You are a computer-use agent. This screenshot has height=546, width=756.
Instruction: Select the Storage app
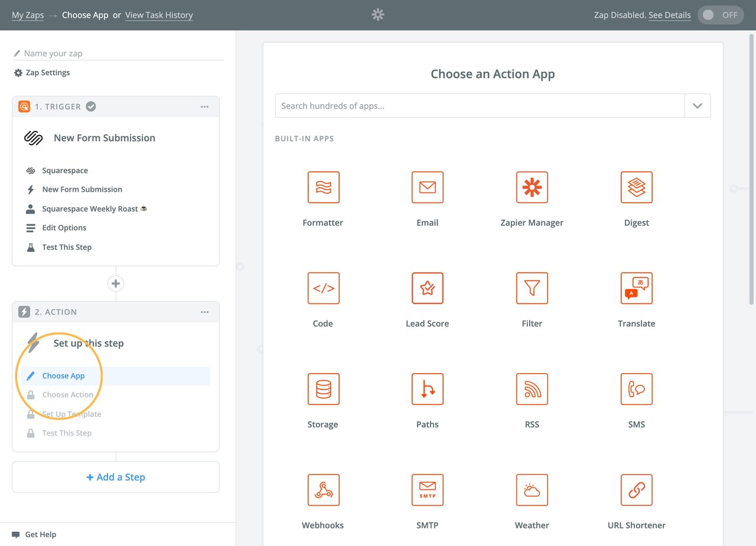coord(322,389)
